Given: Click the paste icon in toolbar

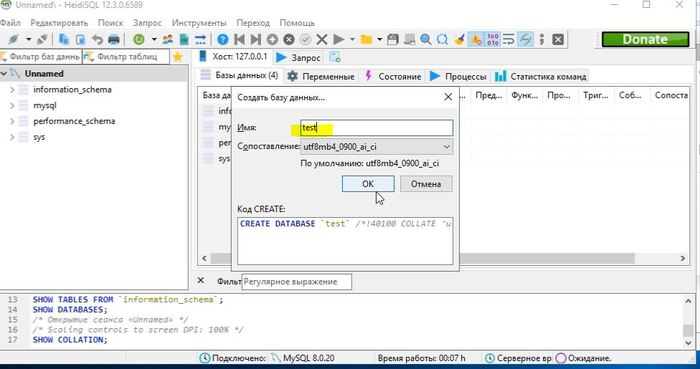Looking at the screenshot, I should click(80, 40).
